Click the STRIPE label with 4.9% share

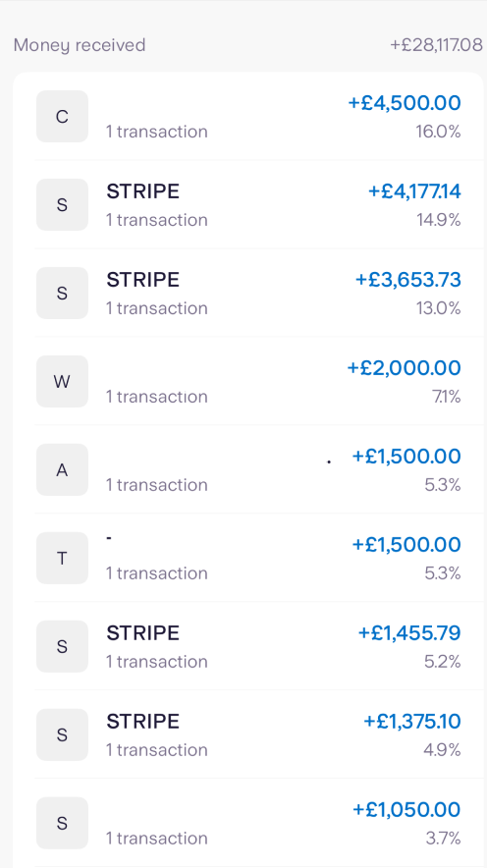point(142,722)
